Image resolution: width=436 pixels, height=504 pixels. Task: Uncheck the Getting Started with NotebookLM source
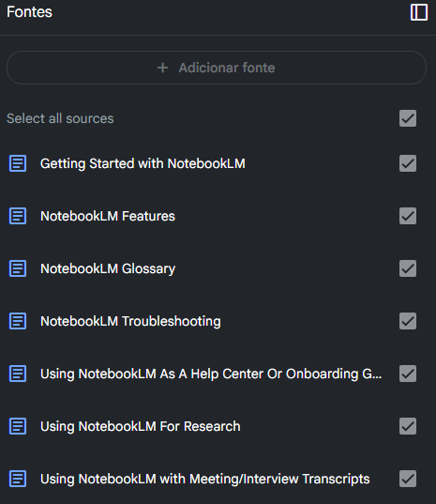click(408, 163)
